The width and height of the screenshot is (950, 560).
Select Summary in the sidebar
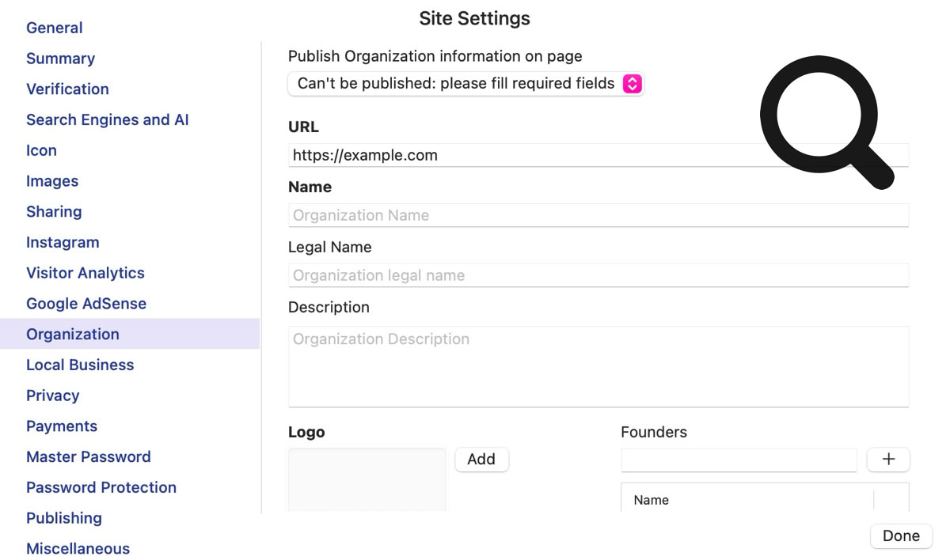click(60, 59)
